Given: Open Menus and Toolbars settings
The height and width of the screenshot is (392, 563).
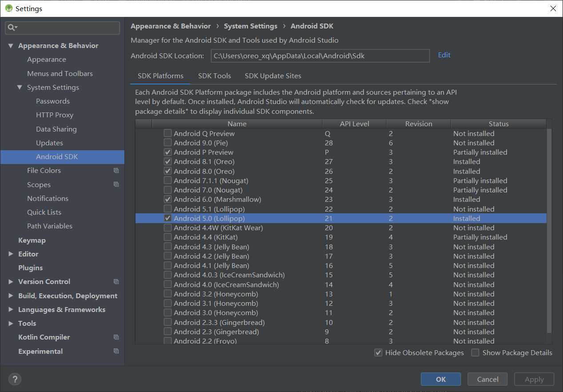Looking at the screenshot, I should 60,73.
